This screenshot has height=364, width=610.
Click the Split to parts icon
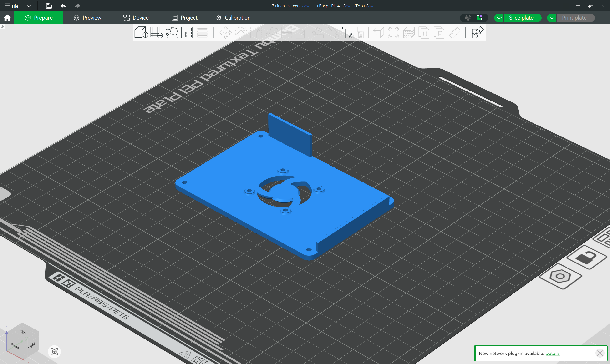[x=439, y=32]
